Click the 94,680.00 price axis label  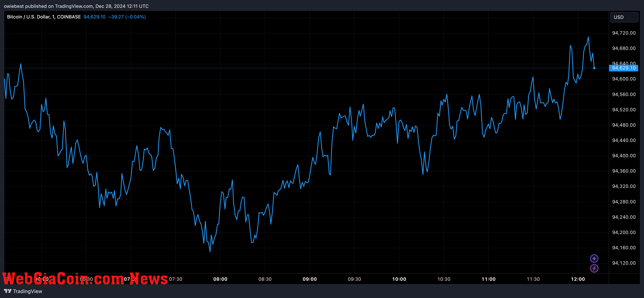pos(624,48)
